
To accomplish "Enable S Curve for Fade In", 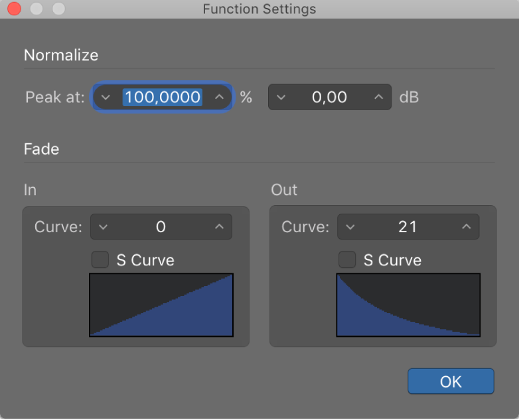I will (100, 259).
